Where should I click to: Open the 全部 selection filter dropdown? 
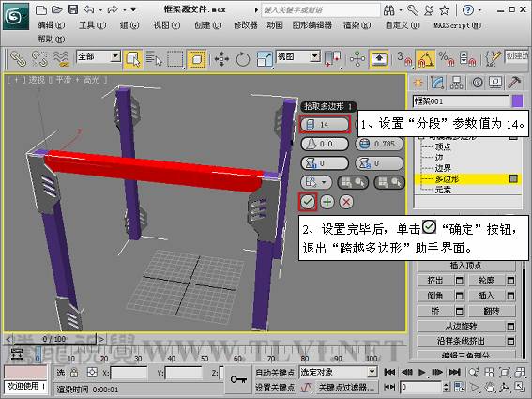click(x=99, y=56)
